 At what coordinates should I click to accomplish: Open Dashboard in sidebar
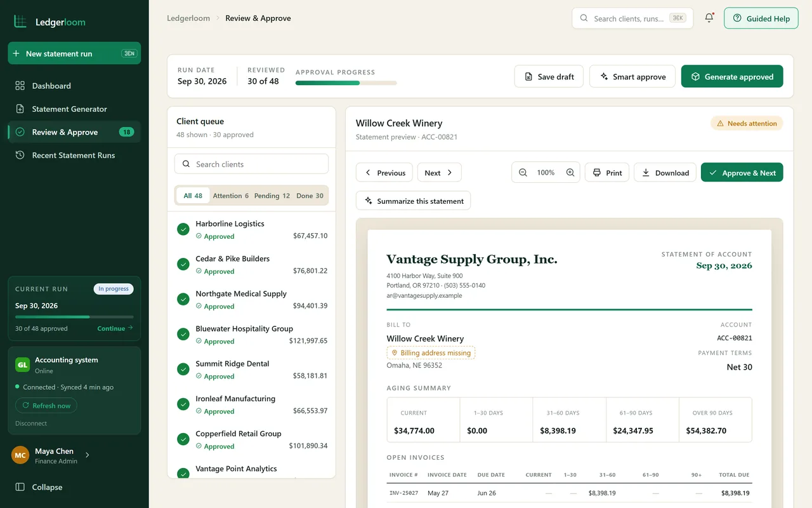pyautogui.click(x=74, y=86)
